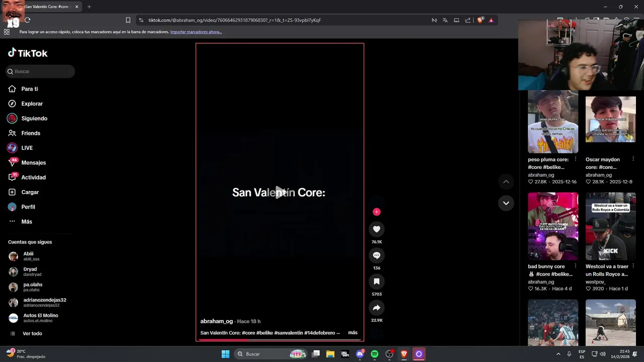644x362 pixels.
Task: Click the #sanvalentin hashtag in the caption
Action: [288, 333]
